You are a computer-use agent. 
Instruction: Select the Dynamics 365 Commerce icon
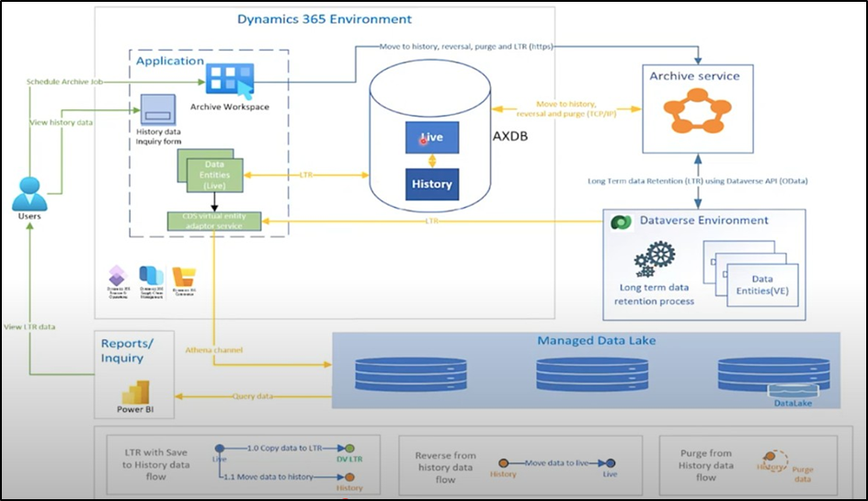pyautogui.click(x=184, y=276)
